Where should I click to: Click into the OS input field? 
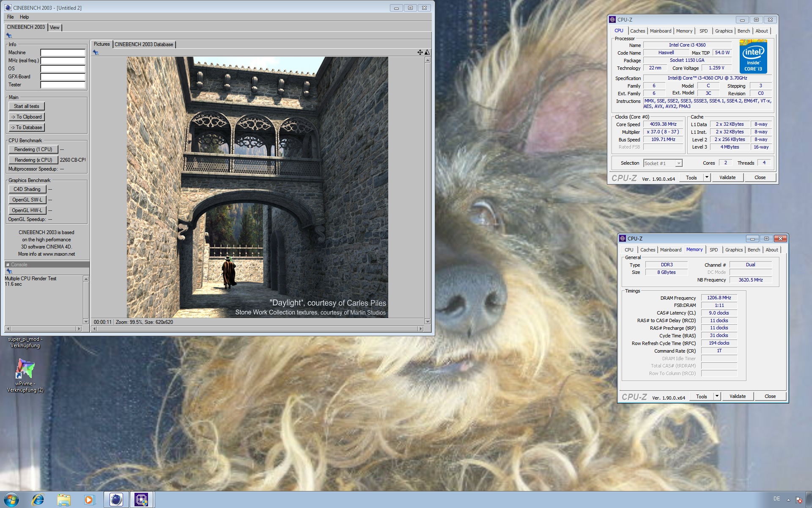coord(63,69)
